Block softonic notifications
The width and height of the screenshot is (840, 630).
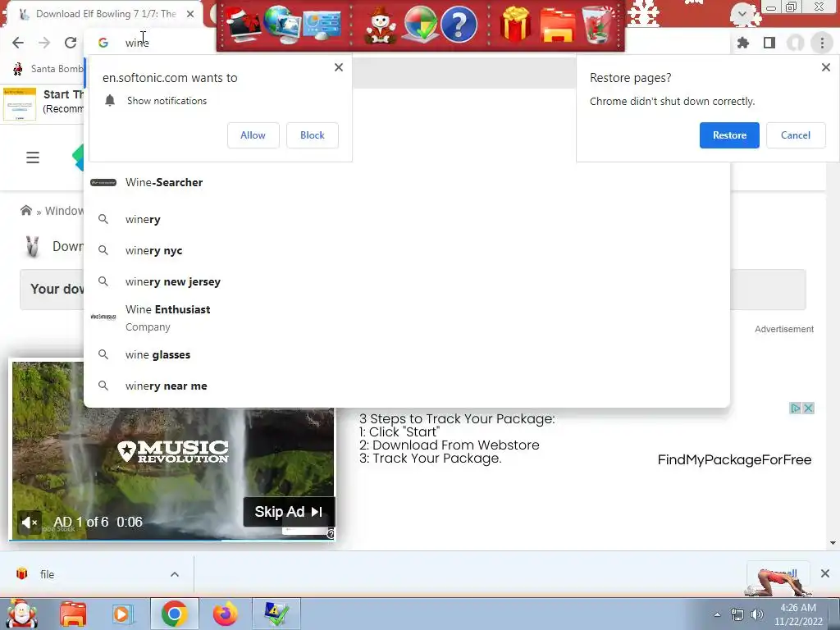coord(313,135)
